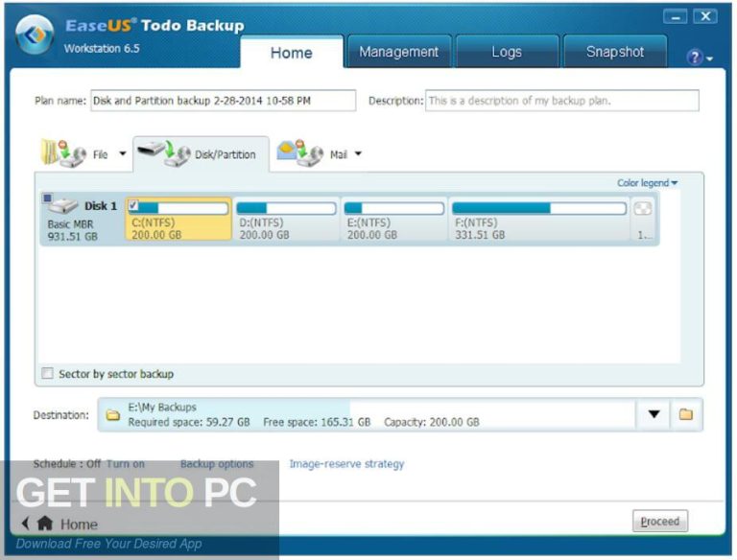This screenshot has width=737, height=560.
Task: Go back using the left arrow icon
Action: [25, 523]
